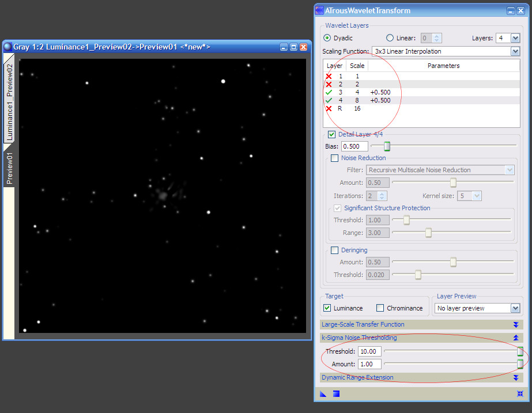
Task: Toggle layer 2 red X status icon
Action: coord(329,84)
